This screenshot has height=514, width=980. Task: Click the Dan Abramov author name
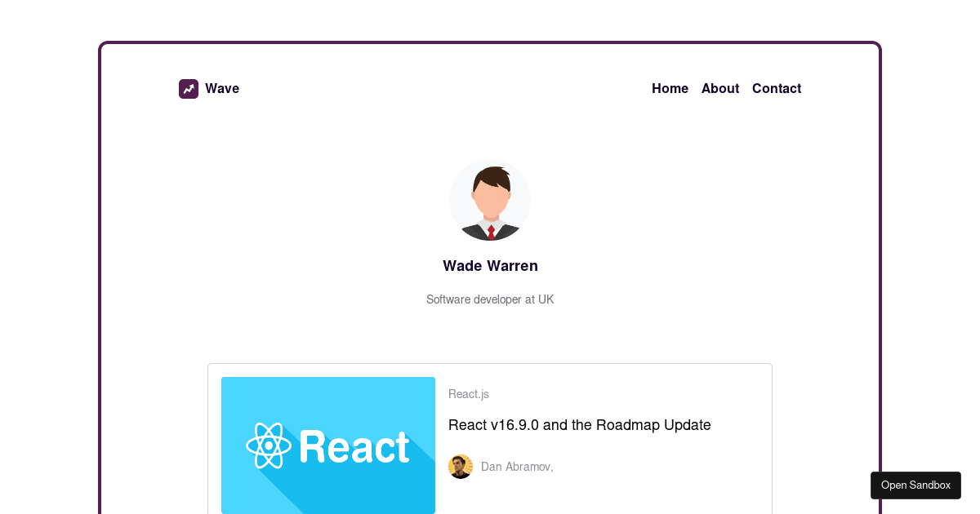pos(517,467)
